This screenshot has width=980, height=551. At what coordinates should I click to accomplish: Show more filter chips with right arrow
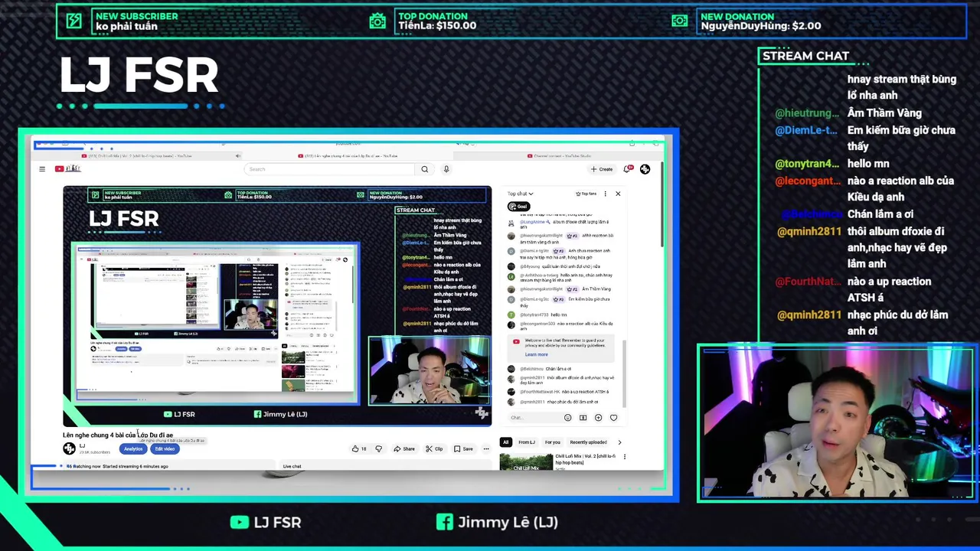[619, 442]
